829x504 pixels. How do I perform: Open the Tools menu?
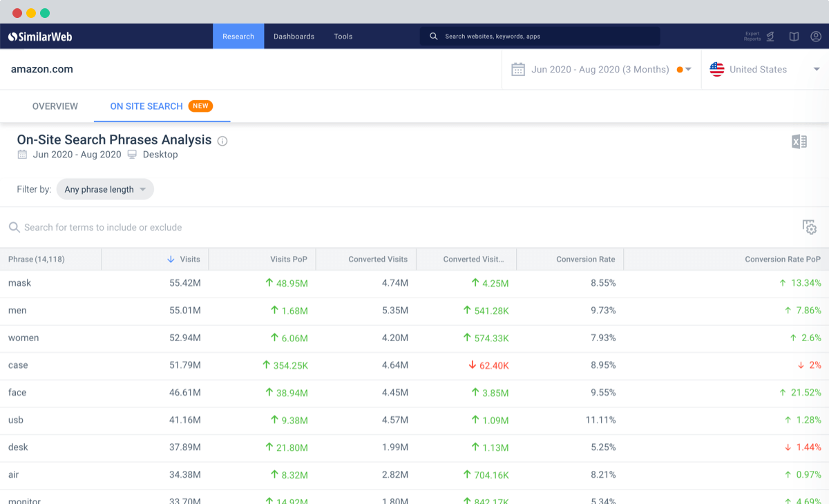343,37
